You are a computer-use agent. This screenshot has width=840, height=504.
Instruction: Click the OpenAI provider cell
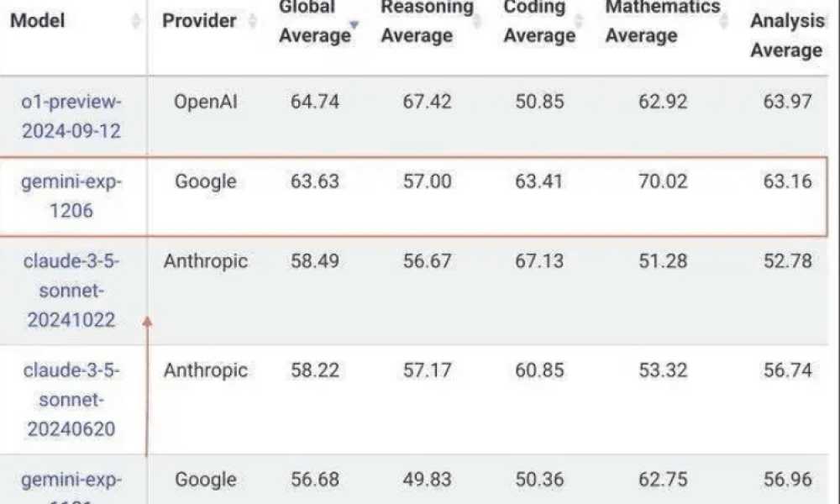206,102
